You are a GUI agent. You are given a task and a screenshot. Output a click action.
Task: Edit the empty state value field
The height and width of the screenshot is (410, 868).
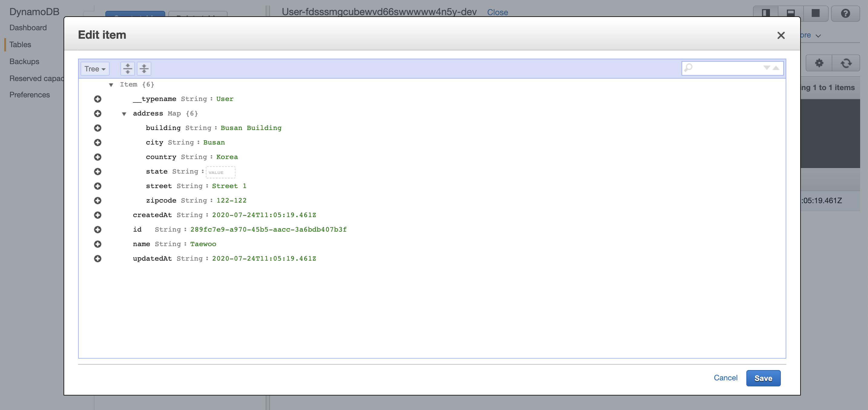220,172
